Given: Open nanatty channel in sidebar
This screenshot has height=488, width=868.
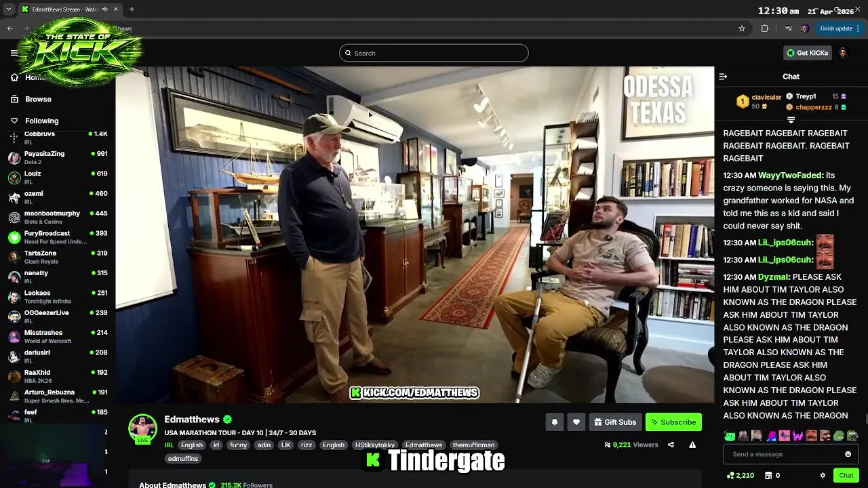Looking at the screenshot, I should click(x=58, y=277).
